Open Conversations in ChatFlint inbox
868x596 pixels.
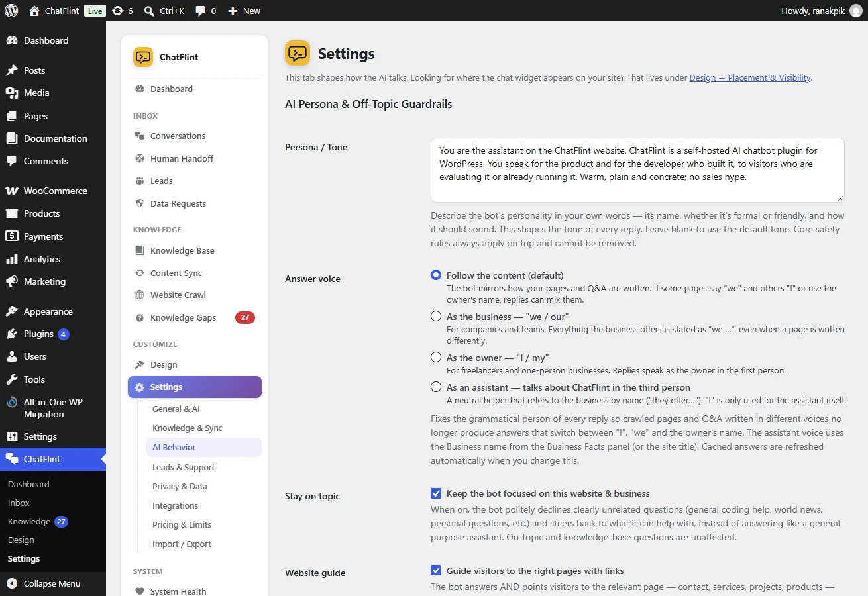(x=195, y=136)
